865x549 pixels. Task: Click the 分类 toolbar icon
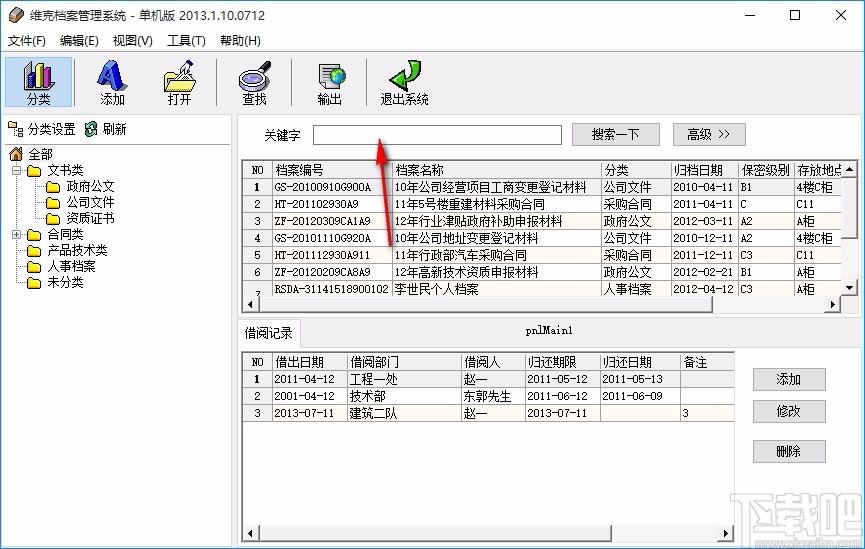(39, 82)
